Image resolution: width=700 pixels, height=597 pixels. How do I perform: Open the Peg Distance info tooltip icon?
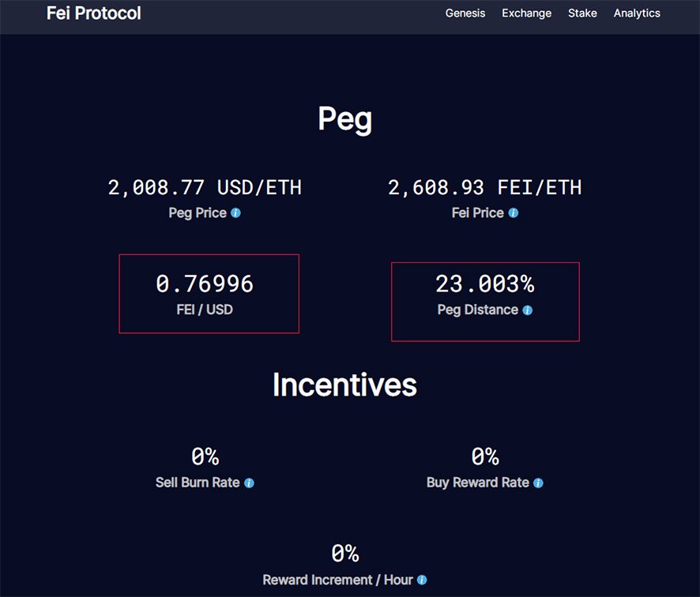(x=528, y=310)
